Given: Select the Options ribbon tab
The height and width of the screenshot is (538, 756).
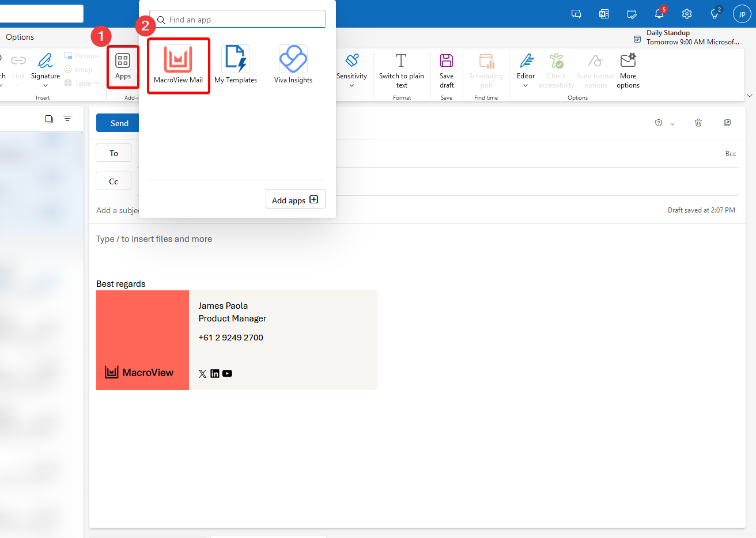Looking at the screenshot, I should pos(20,37).
